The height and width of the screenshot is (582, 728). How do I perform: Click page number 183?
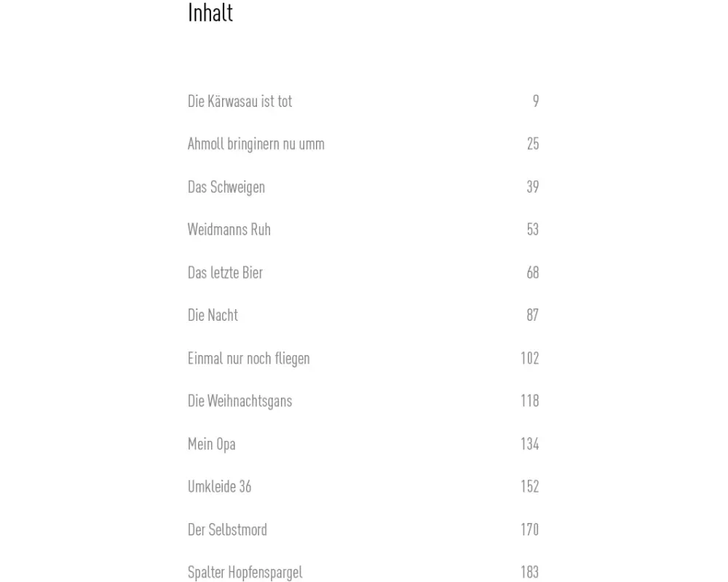click(529, 573)
